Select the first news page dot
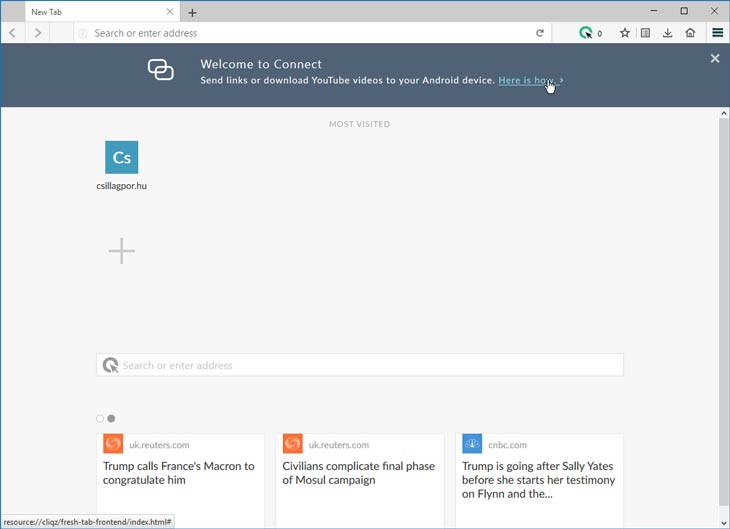Viewport: 730px width, 529px height. 100,418
